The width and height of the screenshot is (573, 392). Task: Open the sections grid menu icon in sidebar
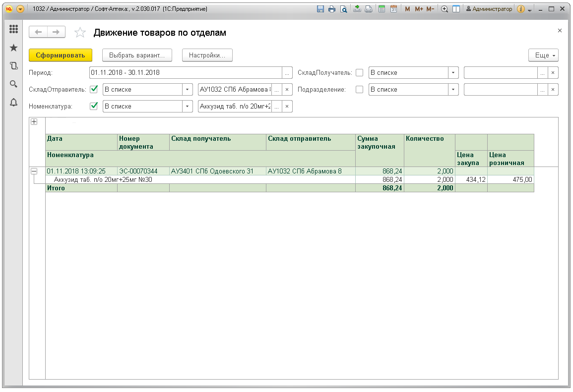[13, 30]
